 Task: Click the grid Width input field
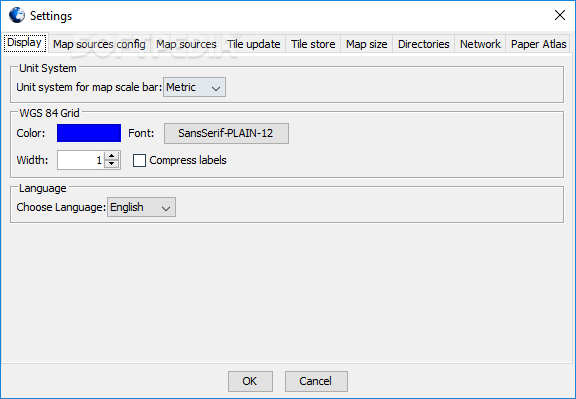tap(81, 160)
